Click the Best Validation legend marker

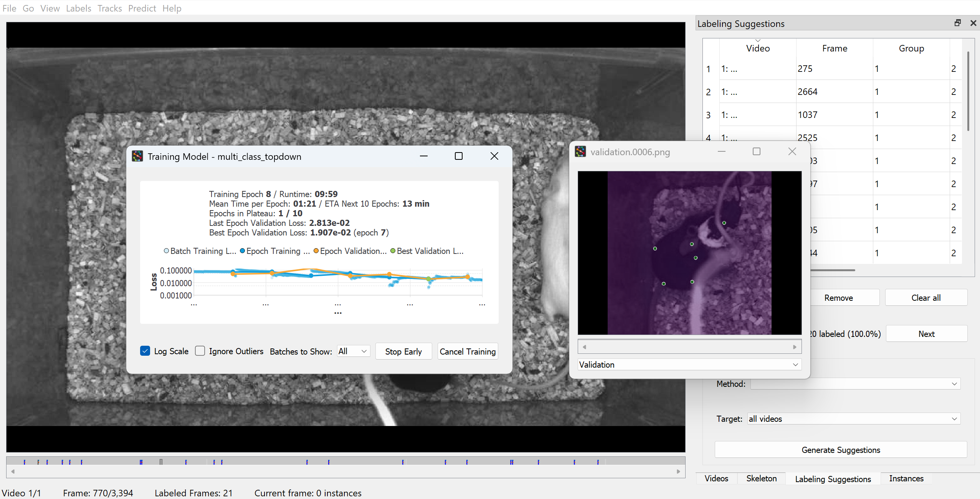(393, 251)
